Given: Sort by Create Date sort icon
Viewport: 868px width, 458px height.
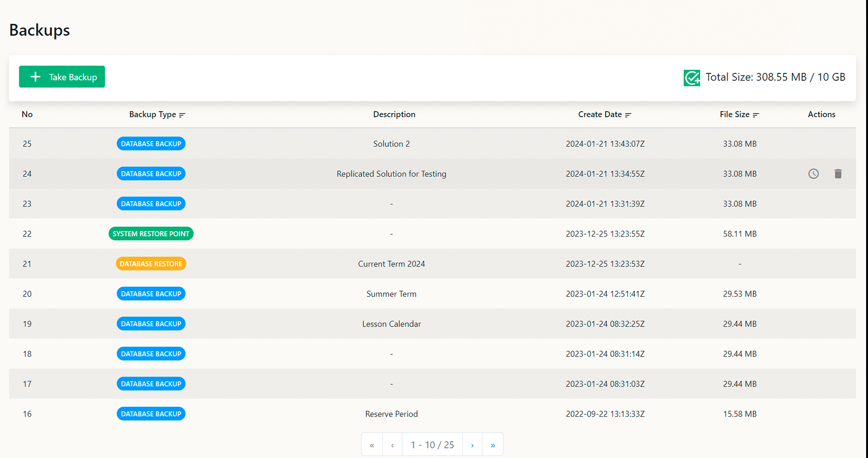Looking at the screenshot, I should pos(628,115).
